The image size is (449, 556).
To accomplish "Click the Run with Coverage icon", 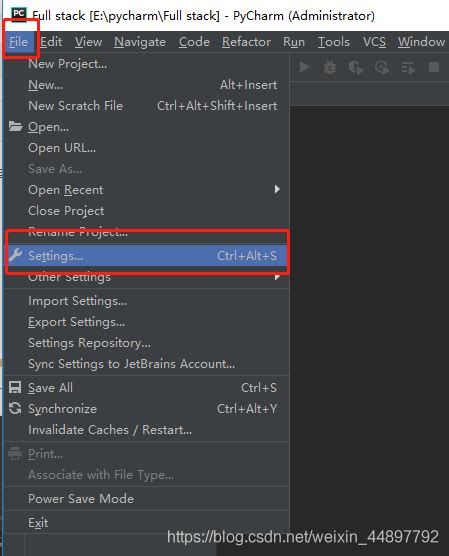I will (x=356, y=67).
